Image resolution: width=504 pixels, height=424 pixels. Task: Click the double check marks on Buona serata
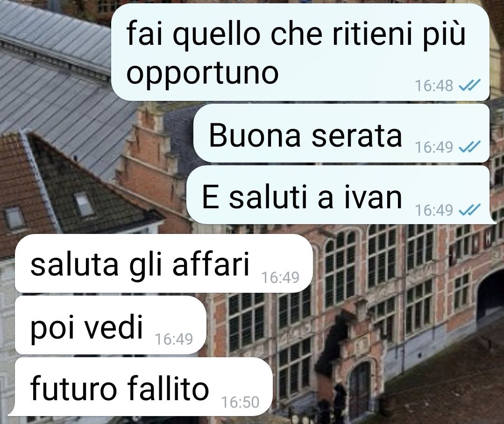pyautogui.click(x=469, y=147)
